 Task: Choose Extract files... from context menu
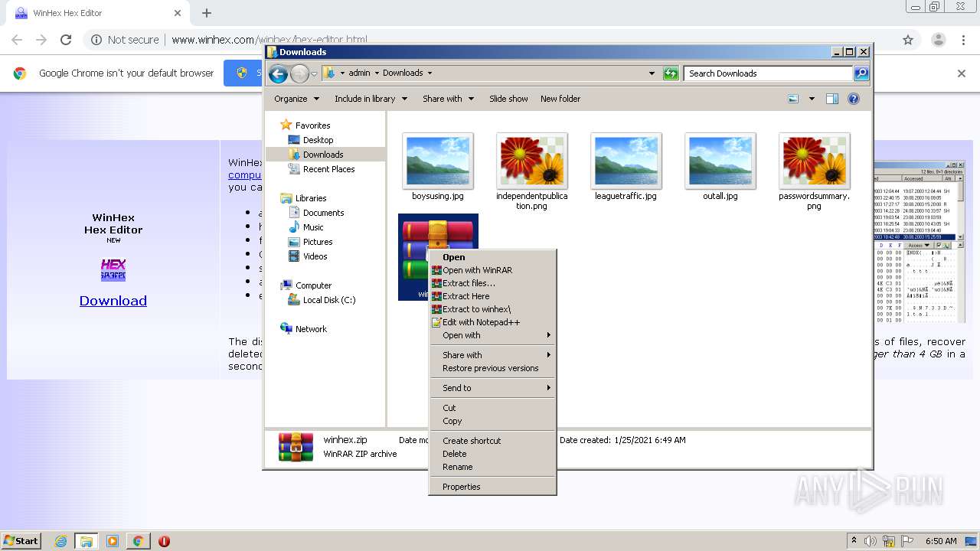[x=492, y=283]
